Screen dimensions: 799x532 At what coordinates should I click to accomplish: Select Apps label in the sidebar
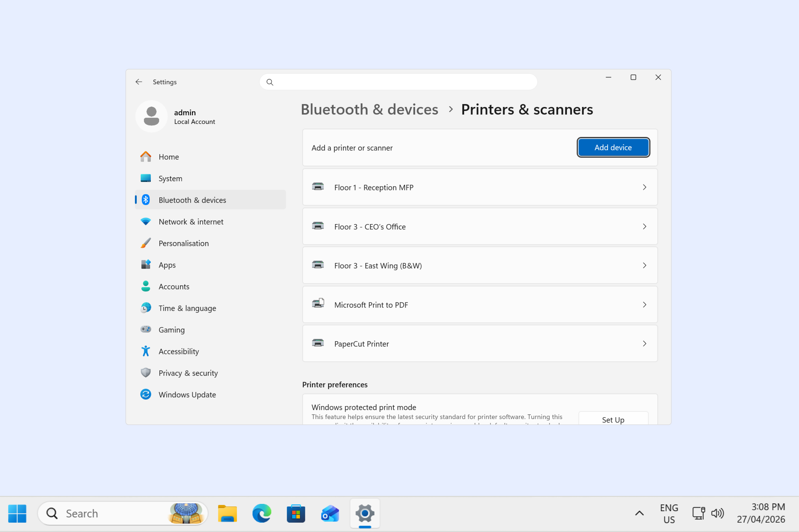coord(167,265)
